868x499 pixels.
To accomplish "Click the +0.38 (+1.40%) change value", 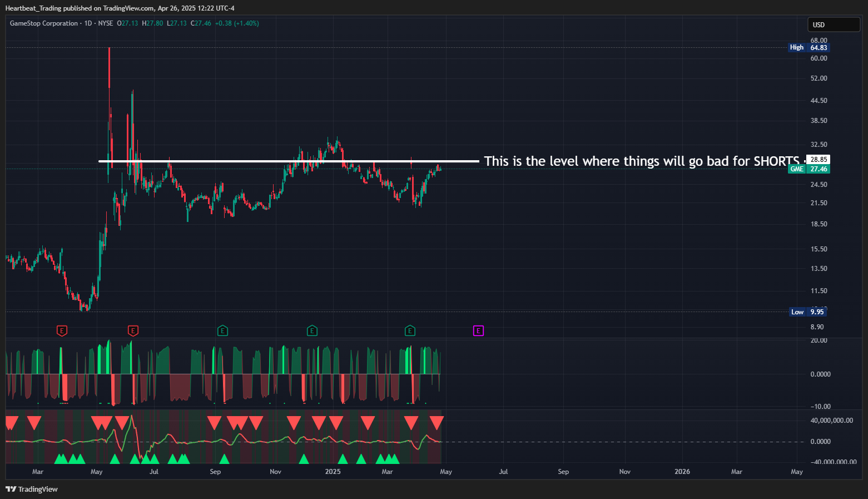I will (237, 23).
